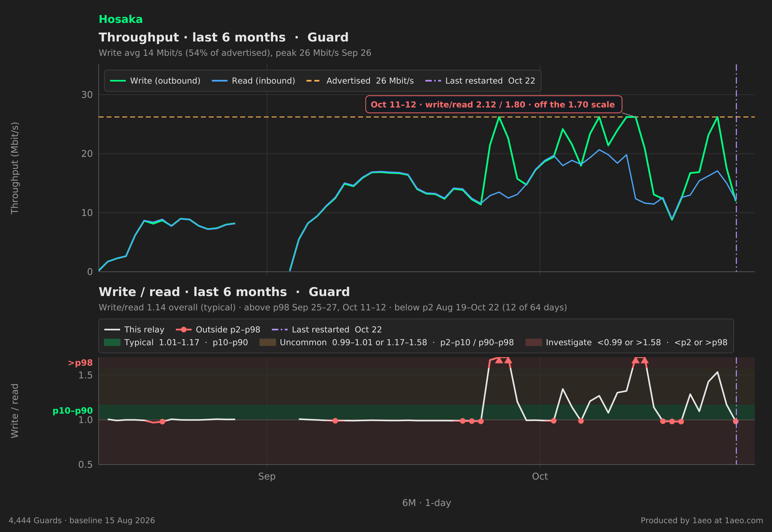Click the Throughput last 6 months title
The height and width of the screenshot is (532, 772).
[223, 37]
